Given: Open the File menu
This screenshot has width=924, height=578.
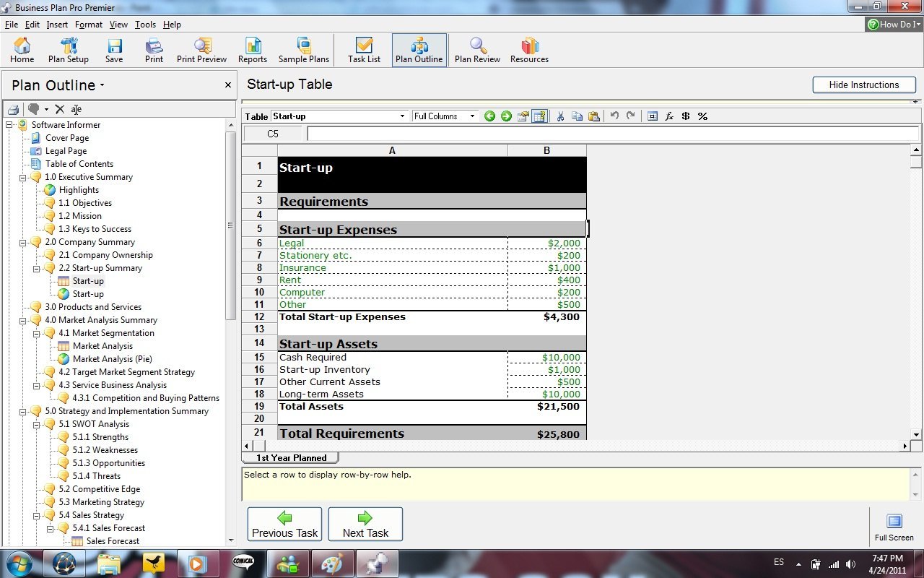Looking at the screenshot, I should 12,25.
